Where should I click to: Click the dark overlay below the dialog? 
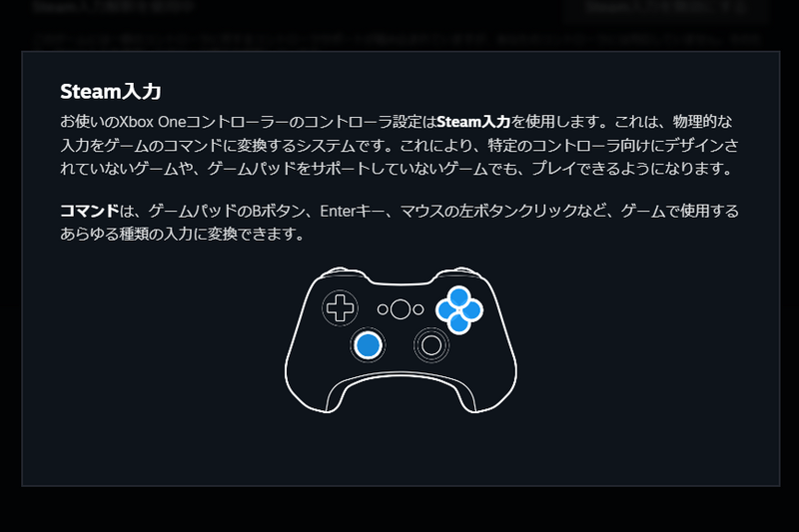[399, 509]
